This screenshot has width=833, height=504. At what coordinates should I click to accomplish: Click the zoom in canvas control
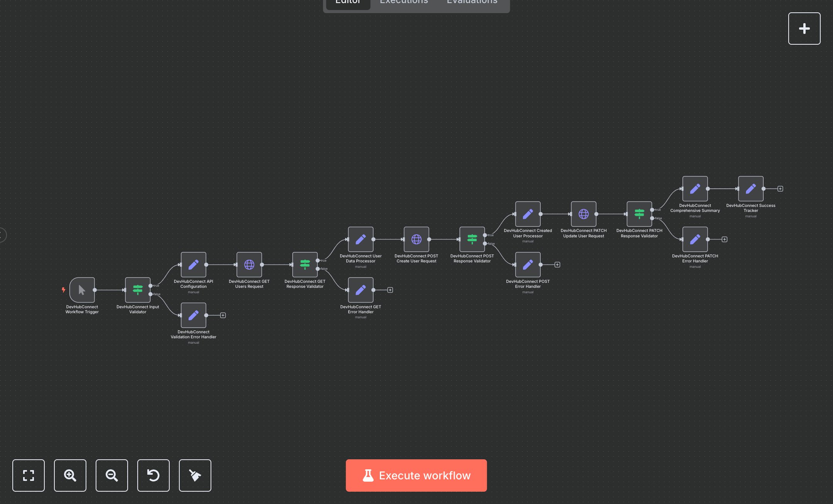click(x=70, y=475)
